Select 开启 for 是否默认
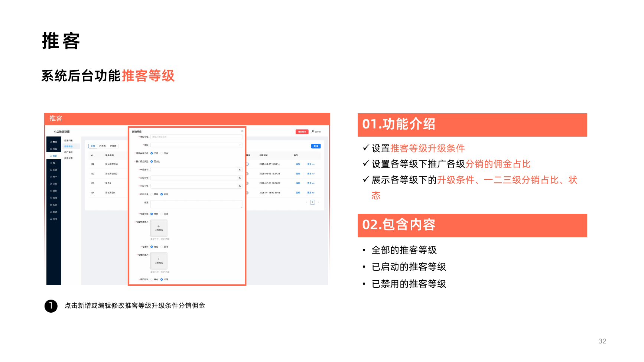 point(155,280)
